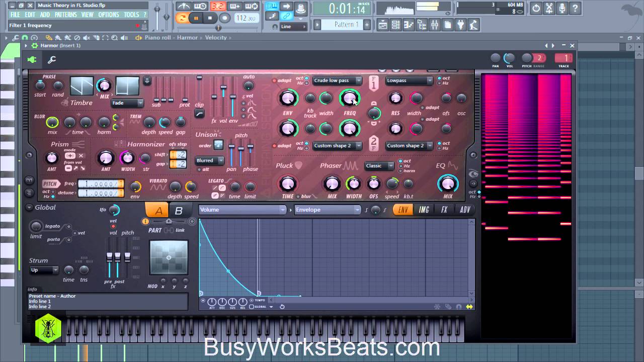
Task: Open the Envelope type dropdown
Action: (328, 210)
